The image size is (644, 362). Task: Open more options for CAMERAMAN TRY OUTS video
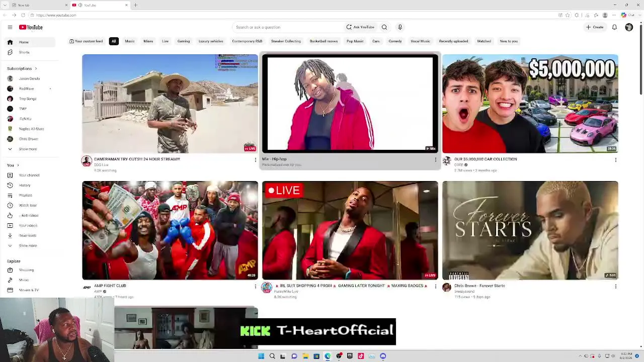point(255,160)
